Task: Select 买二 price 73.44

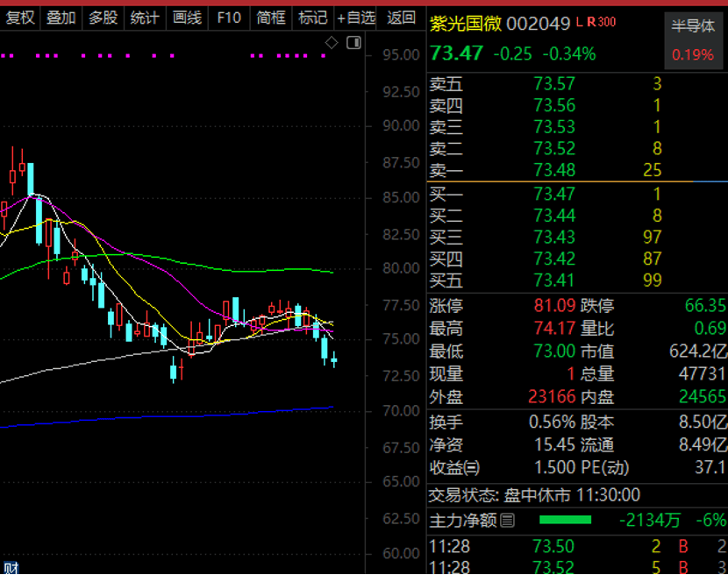Action: [554, 216]
